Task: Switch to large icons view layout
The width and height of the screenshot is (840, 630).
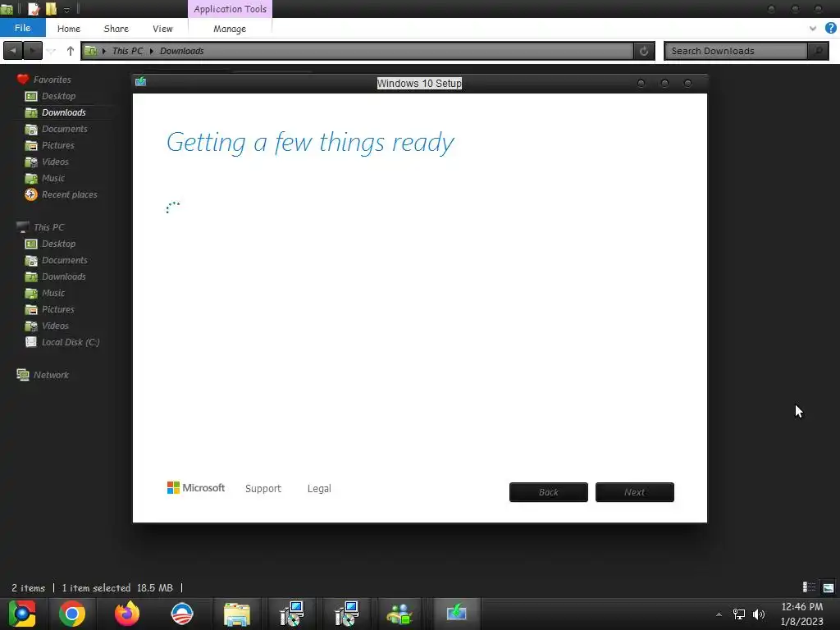Action: [x=829, y=587]
